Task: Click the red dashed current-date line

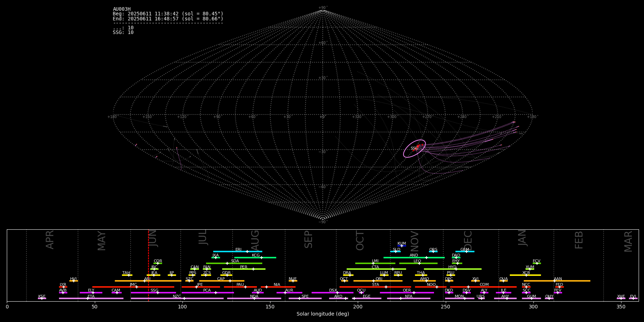Action: [x=148, y=265]
